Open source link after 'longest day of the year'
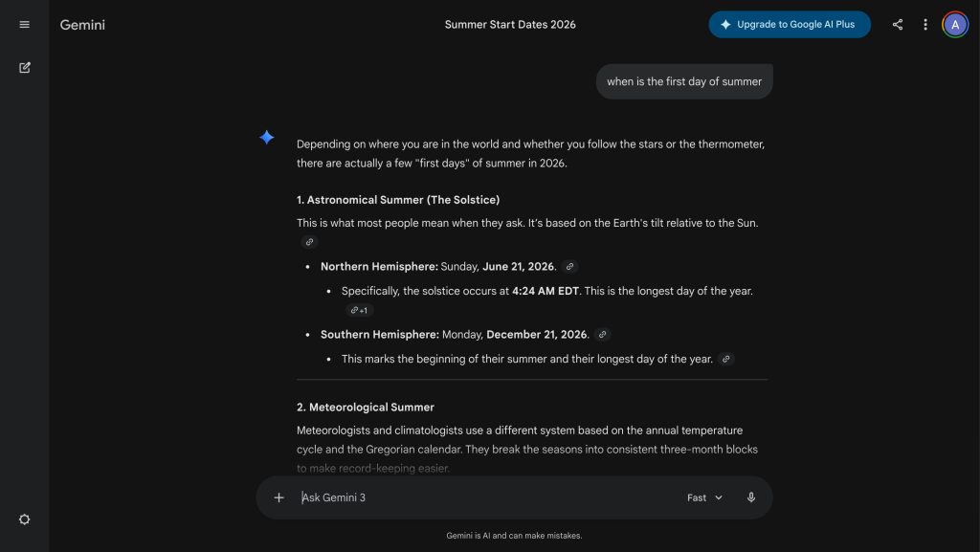The height and width of the screenshot is (552, 980). [x=726, y=360]
